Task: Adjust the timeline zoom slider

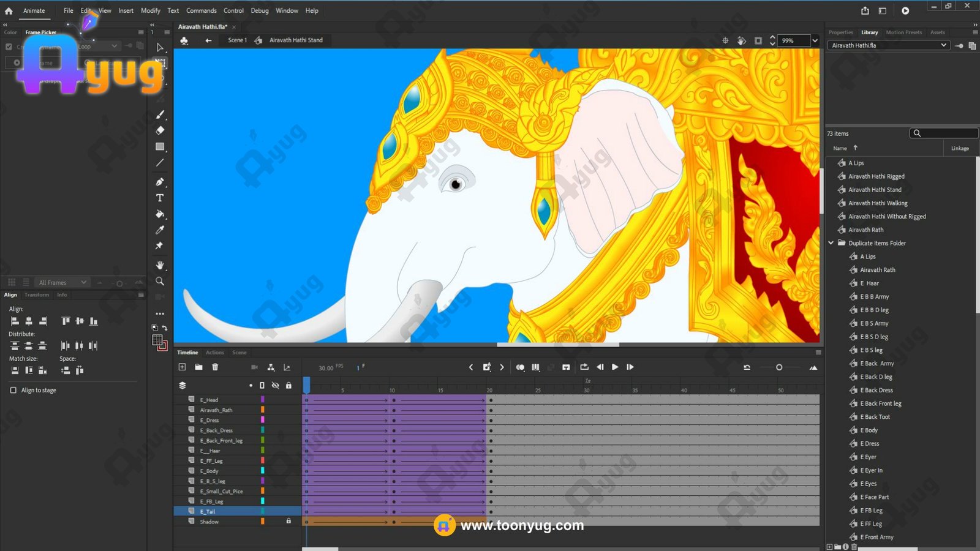Action: (779, 367)
